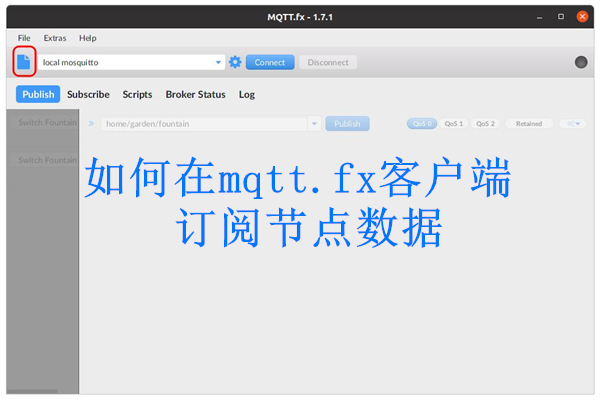This screenshot has width=600, height=400.
Task: Open the publish options gear dropdown
Action: point(573,124)
